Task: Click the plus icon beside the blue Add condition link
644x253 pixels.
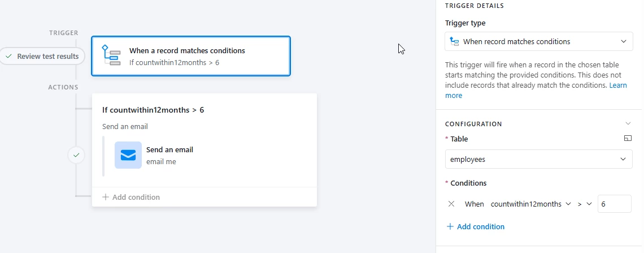Action: (x=450, y=226)
